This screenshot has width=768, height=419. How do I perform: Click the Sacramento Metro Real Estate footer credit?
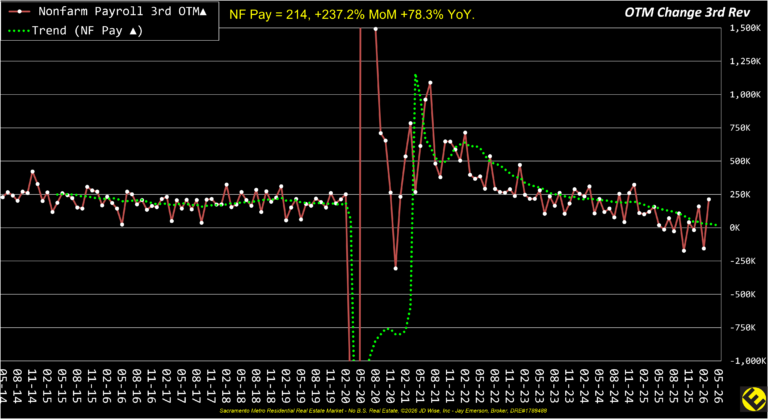point(383,411)
